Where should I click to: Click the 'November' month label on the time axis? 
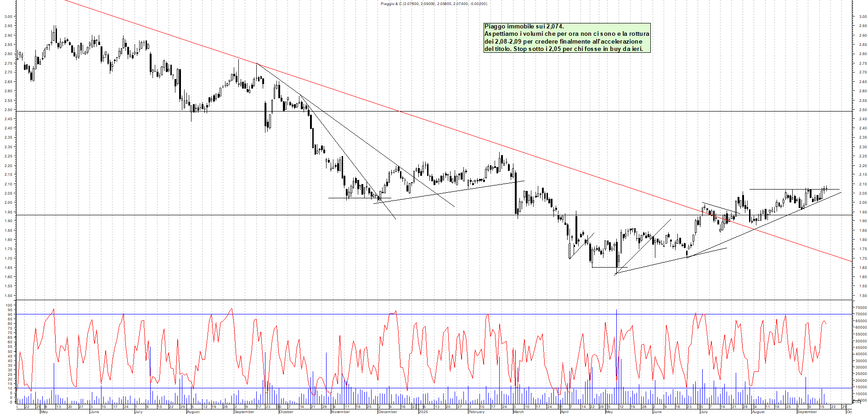click(x=340, y=412)
